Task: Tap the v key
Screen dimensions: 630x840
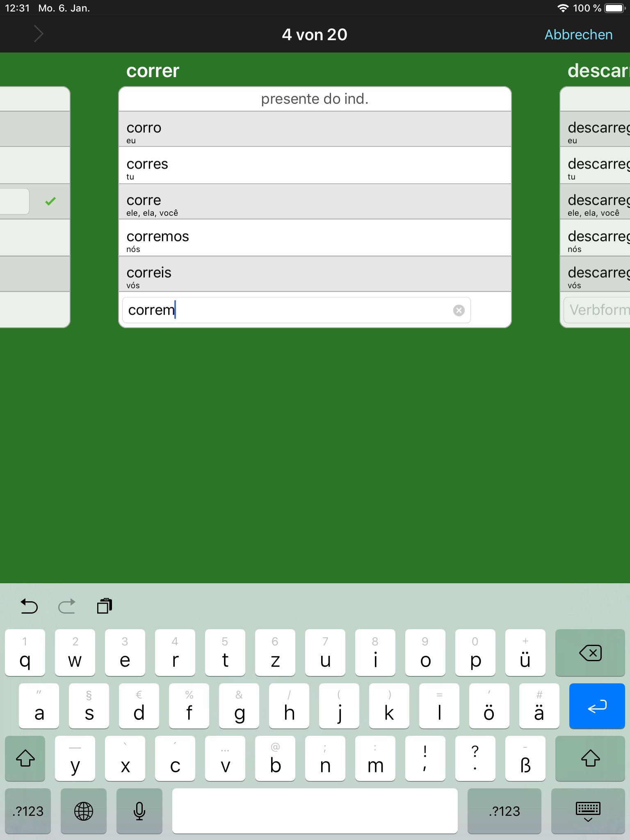Action: coord(225,758)
